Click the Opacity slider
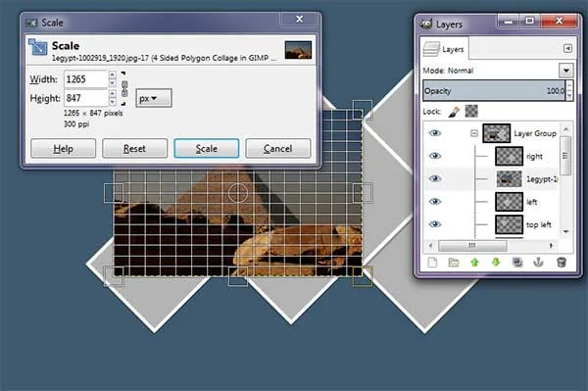588x391 pixels. tap(494, 91)
